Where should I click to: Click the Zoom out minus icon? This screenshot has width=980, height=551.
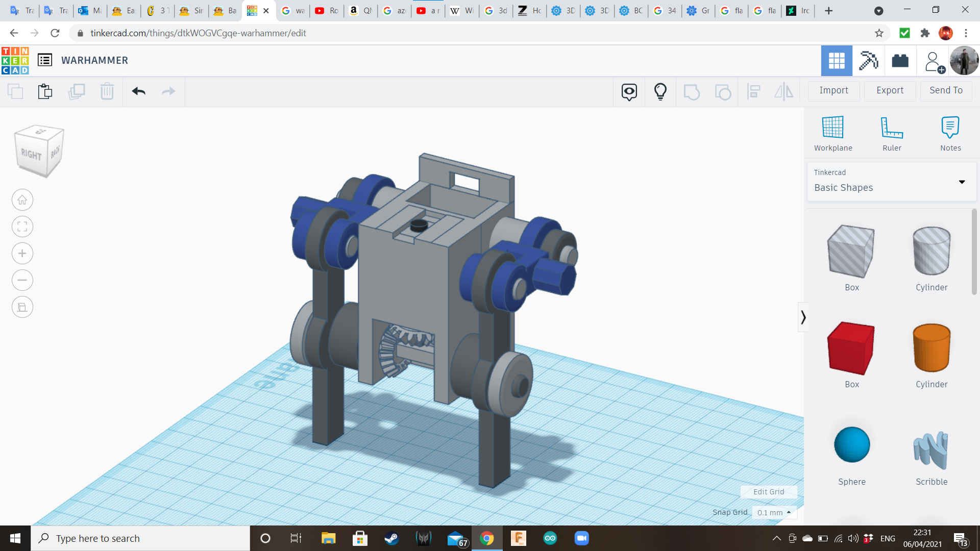click(x=22, y=280)
